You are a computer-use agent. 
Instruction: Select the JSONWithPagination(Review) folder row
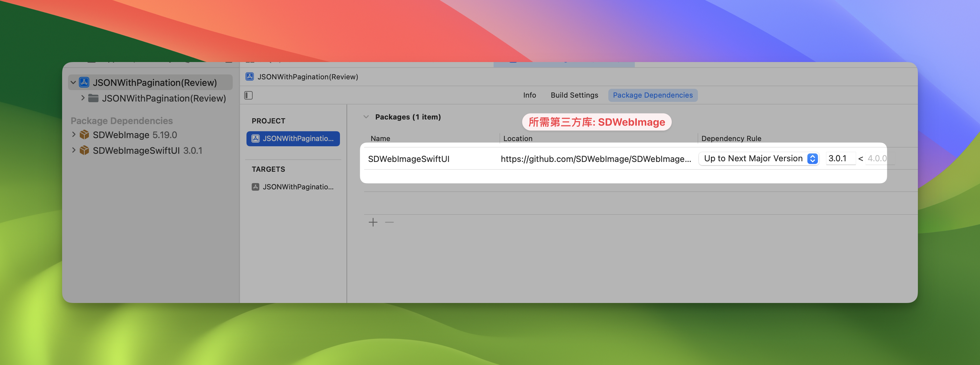[150, 98]
